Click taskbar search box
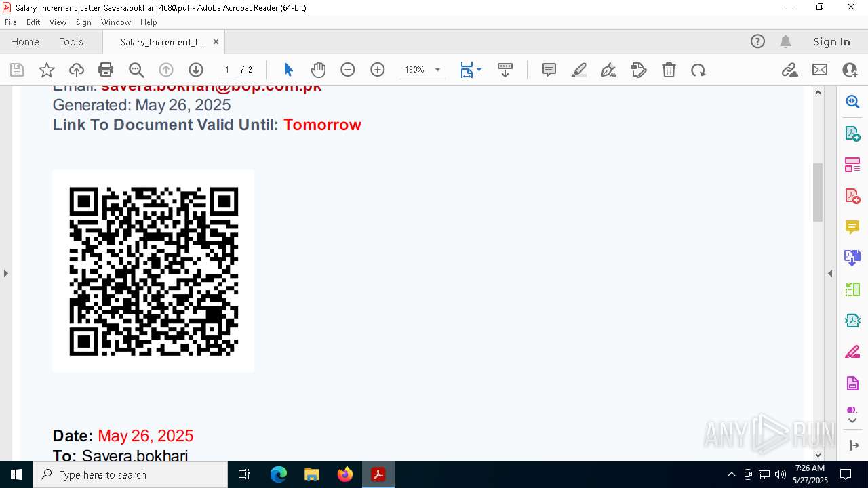The width and height of the screenshot is (868, 488). pyautogui.click(x=130, y=474)
